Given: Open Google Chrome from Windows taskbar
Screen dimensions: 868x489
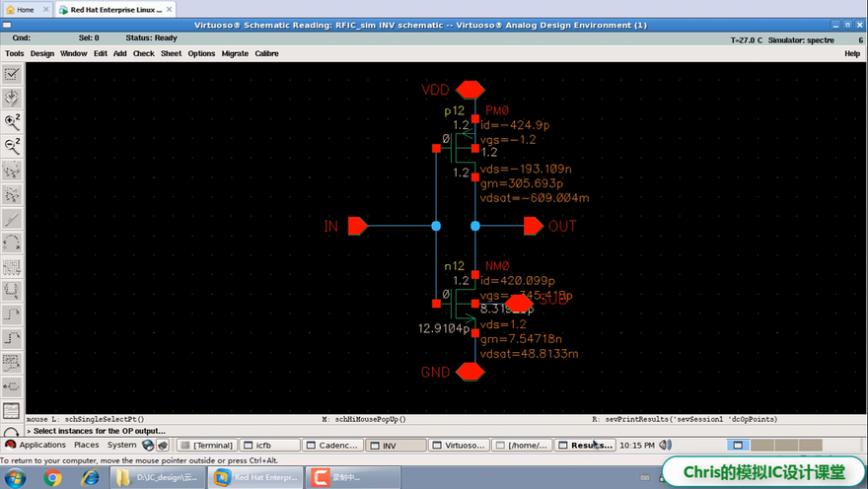Looking at the screenshot, I should (x=53, y=477).
